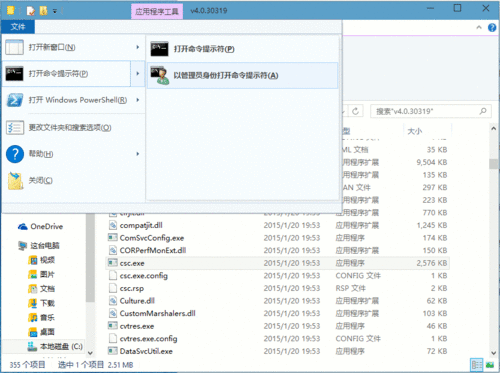Click the file list scroll up arrow
Viewport: 500px width, 373px height.
[x=494, y=128]
